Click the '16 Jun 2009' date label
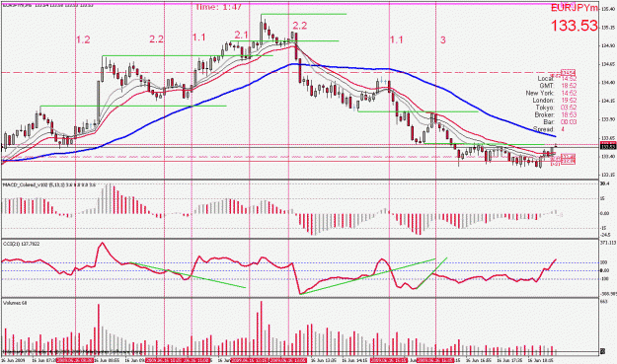 pos(13,360)
